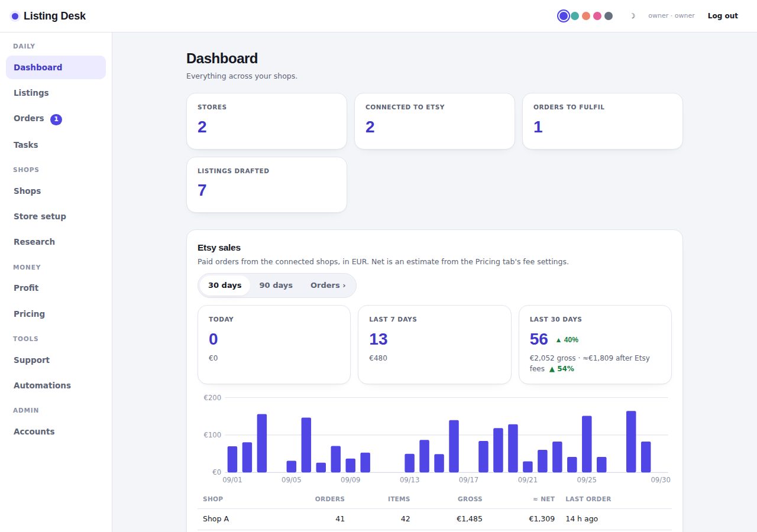This screenshot has height=532, width=757.
Task: Click the Orders badge showing 1
Action: pos(56,119)
